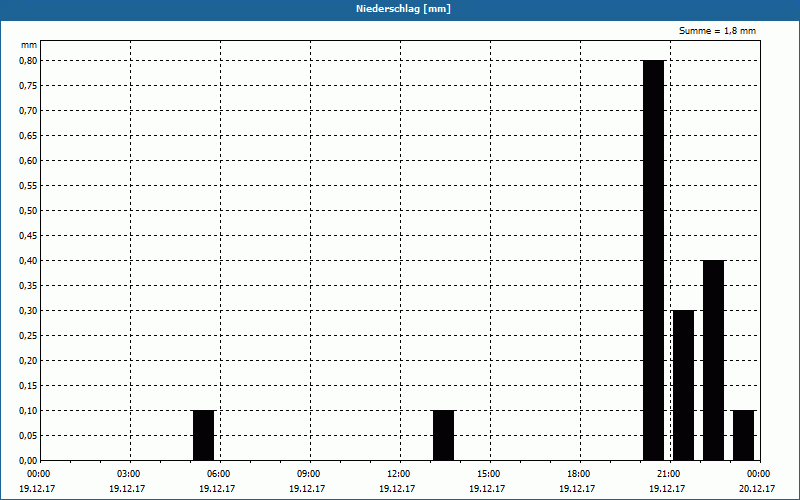Click the 0,30 mm precipitation bar
The width and height of the screenshot is (800, 500).
pos(684,385)
